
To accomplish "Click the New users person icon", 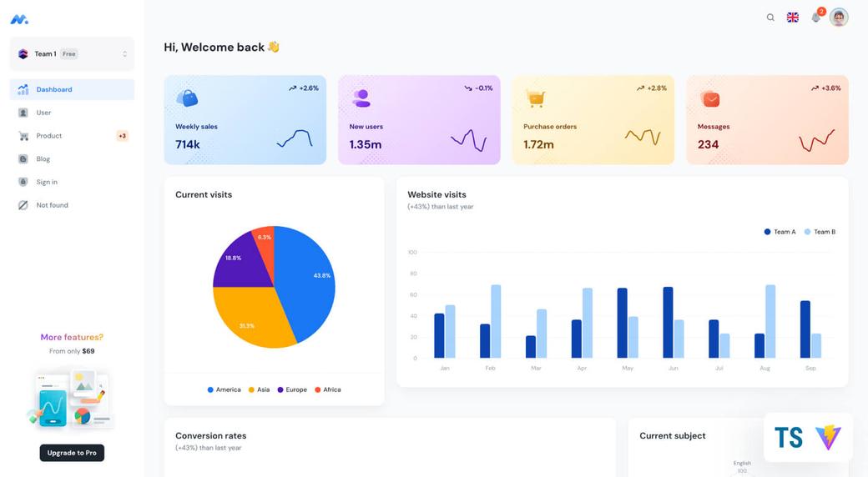I will click(361, 98).
